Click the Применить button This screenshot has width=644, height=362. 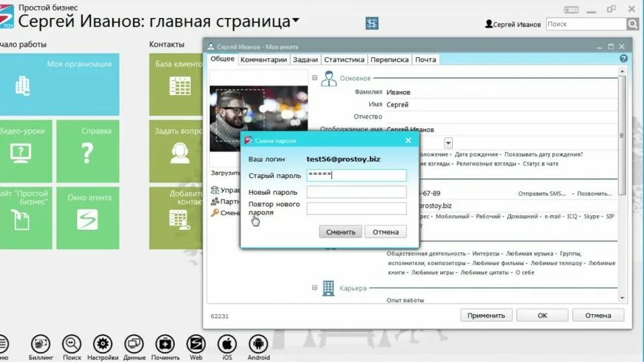[486, 315]
